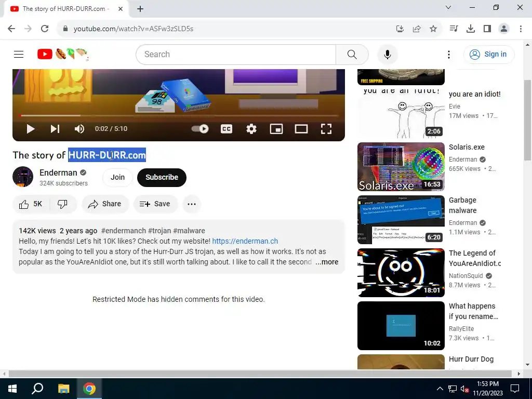Go back in browser
Screen dimensions: 532x399
(11, 29)
